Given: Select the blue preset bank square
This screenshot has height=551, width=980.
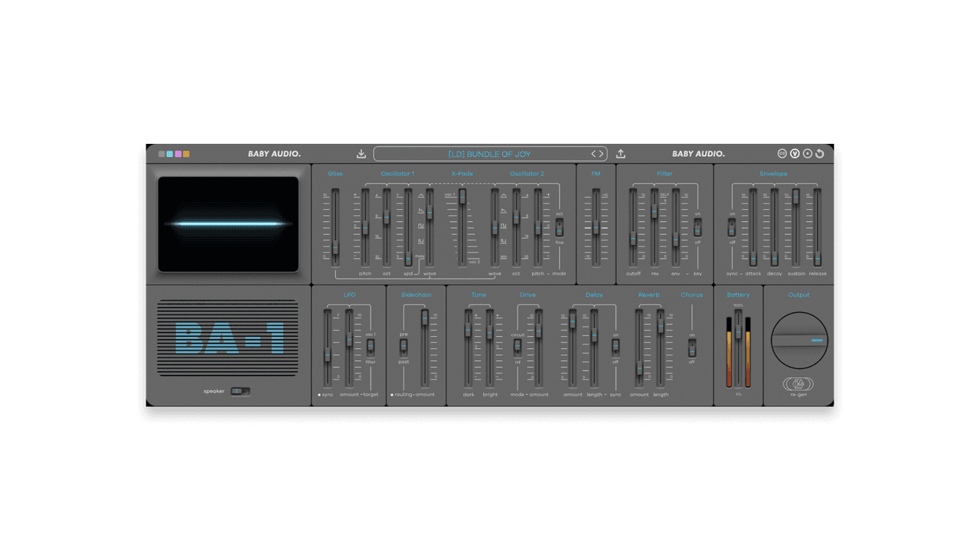Looking at the screenshot, I should pyautogui.click(x=169, y=154).
